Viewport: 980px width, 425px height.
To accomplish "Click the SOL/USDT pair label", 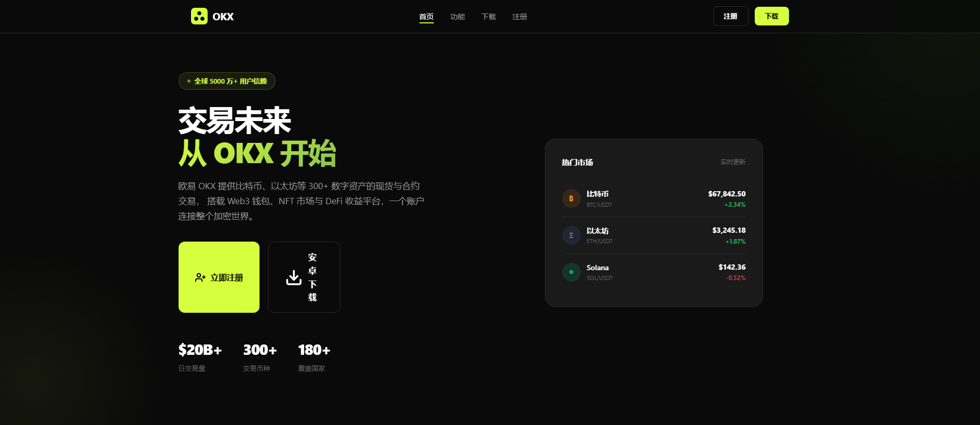I will point(600,278).
